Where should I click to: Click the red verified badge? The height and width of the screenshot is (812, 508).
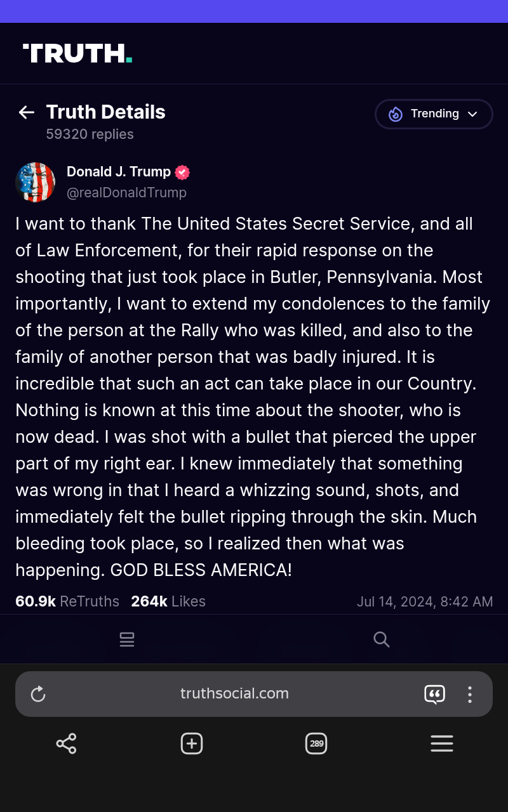182,173
